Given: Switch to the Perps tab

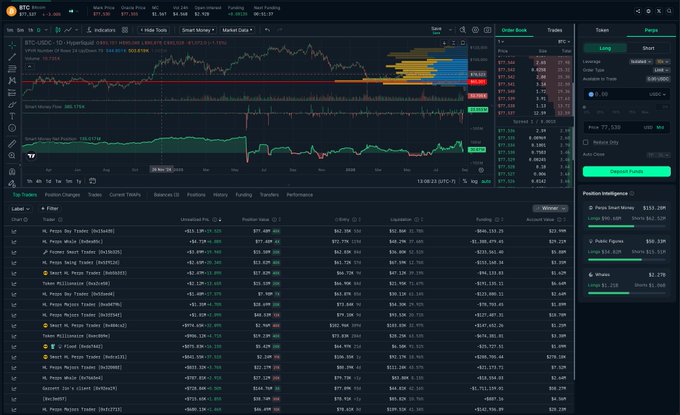Looking at the screenshot, I should (651, 30).
